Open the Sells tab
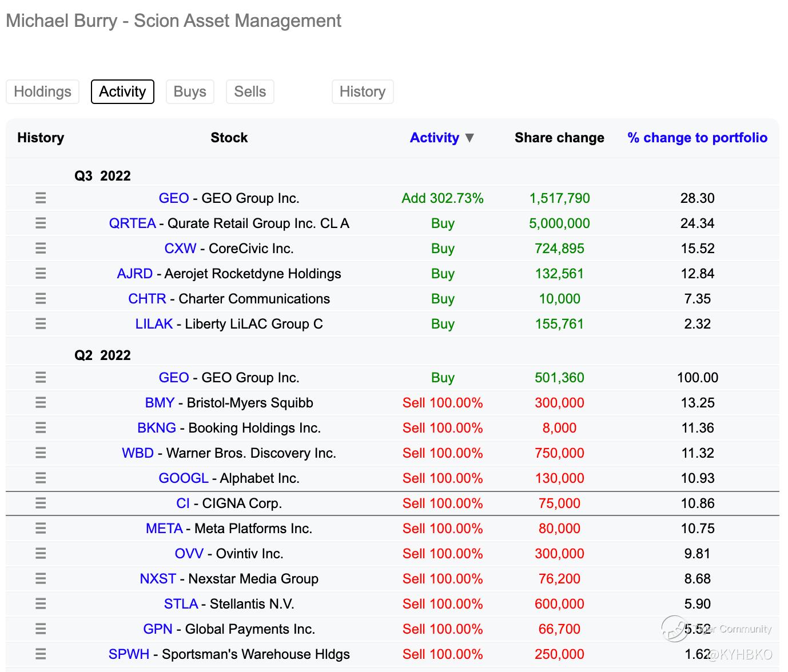This screenshot has width=788, height=672. (x=250, y=92)
